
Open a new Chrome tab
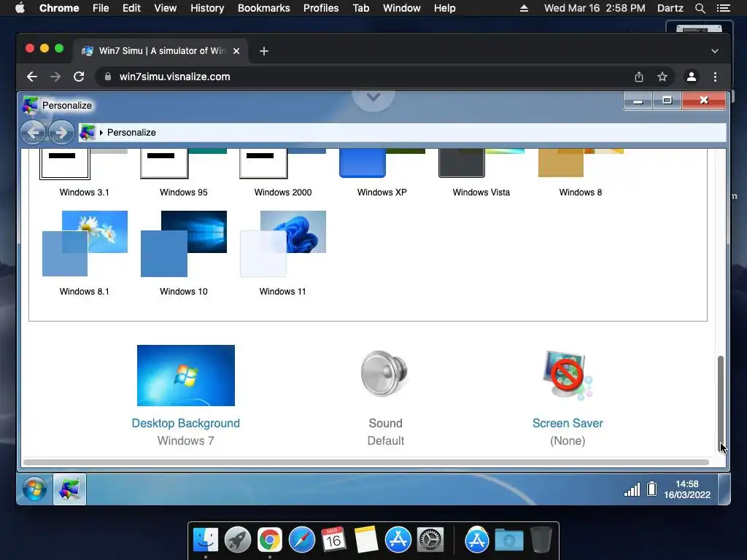[264, 51]
